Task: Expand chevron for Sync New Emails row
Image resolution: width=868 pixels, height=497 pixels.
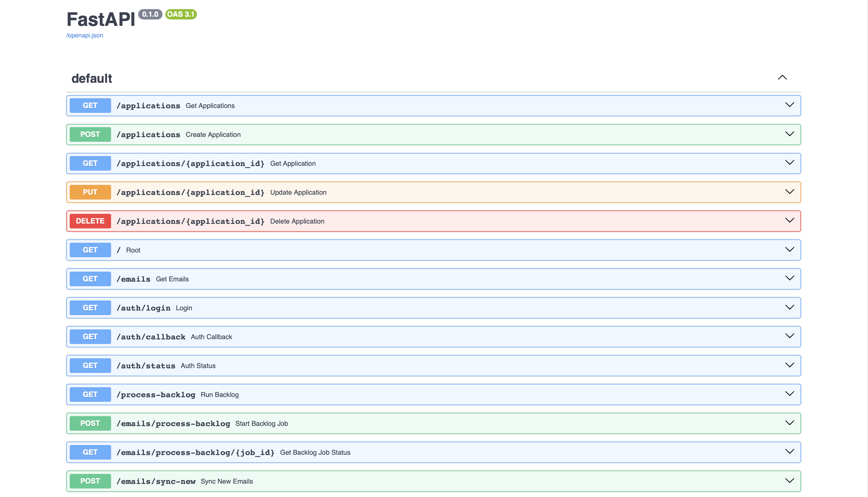Action: [x=790, y=480]
